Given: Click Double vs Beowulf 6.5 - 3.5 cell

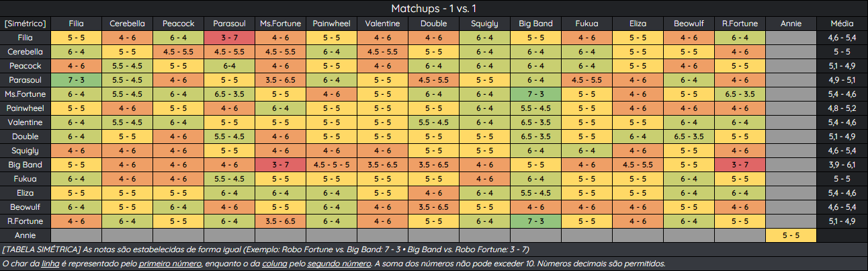Looking at the screenshot, I should click(689, 137).
